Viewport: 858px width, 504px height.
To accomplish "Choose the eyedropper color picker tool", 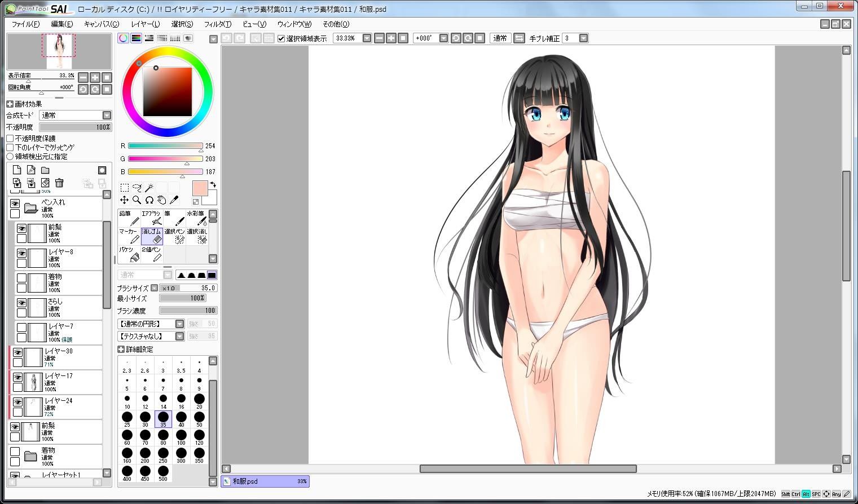I will [x=174, y=200].
